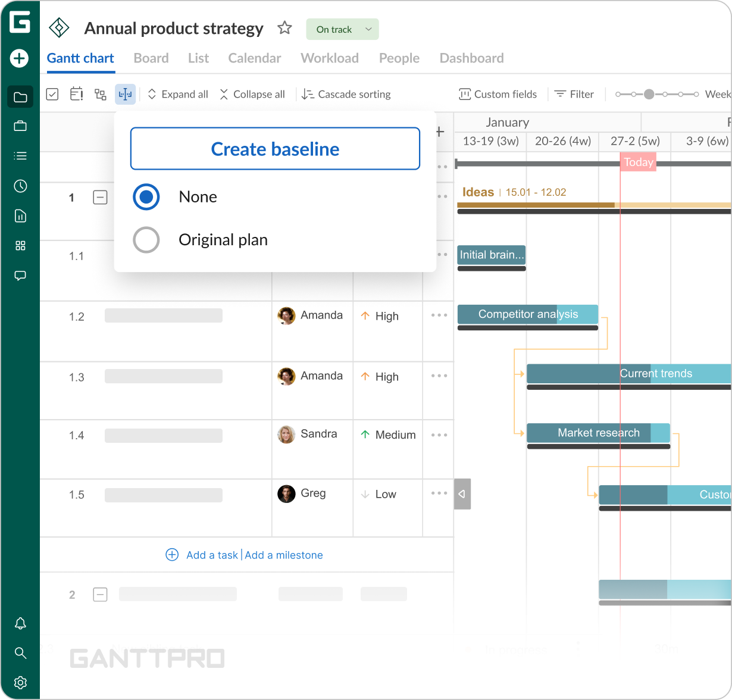Click assignee Amanda on task 1.3

310,376
